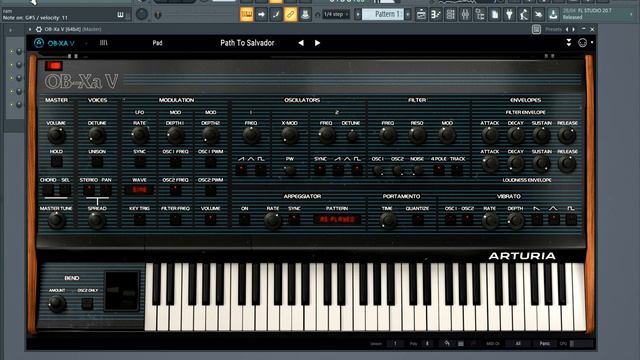Toggle the filter TRACK button
Viewport: 640px width, 360px height.
[457, 169]
